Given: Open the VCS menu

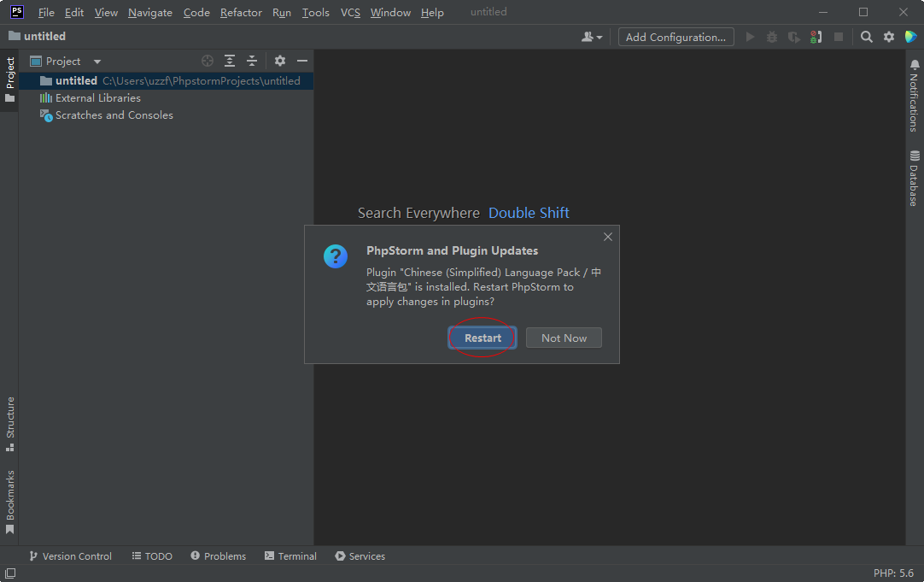Looking at the screenshot, I should click(350, 12).
